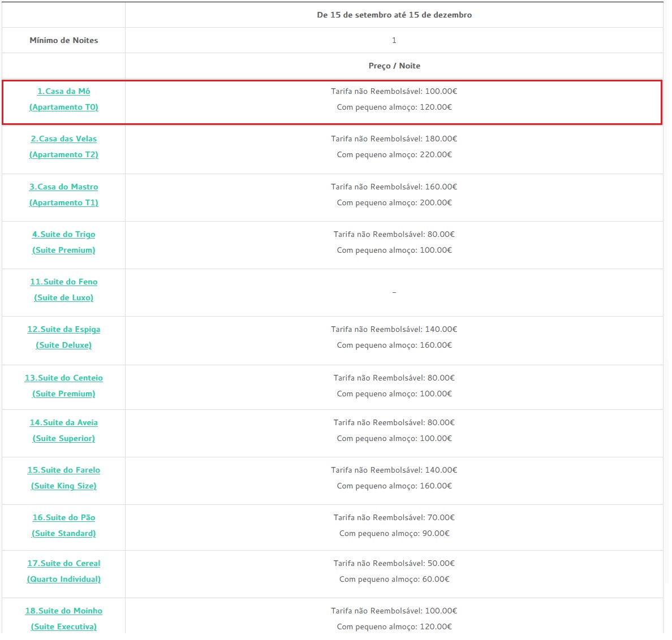The width and height of the screenshot is (672, 640).
Task: Open the 16.Suite do Pão link
Action: point(64,518)
